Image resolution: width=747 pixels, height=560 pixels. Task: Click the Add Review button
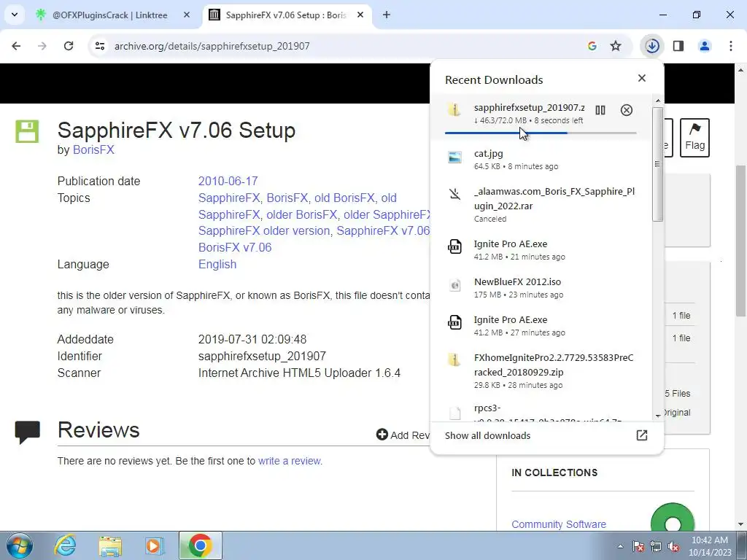coord(403,435)
